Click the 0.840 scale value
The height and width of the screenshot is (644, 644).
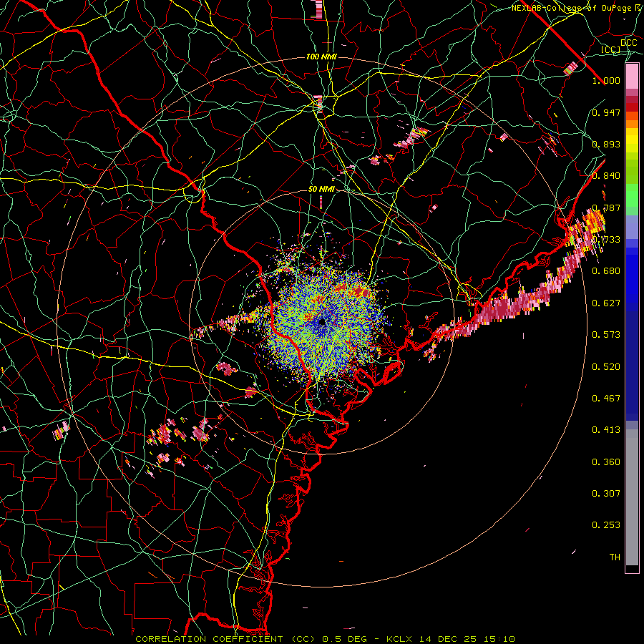(606, 176)
